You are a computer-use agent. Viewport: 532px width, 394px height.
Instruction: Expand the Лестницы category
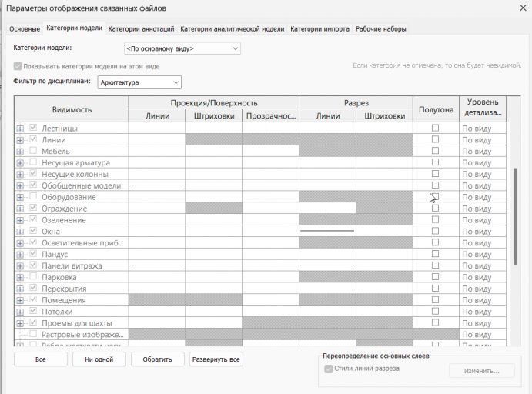click(x=20, y=129)
